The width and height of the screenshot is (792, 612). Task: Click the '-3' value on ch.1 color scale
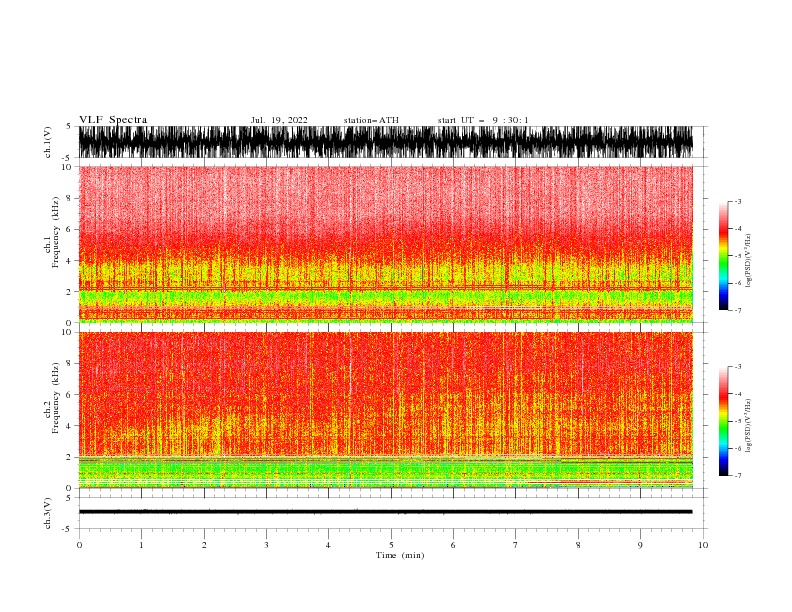(x=738, y=201)
